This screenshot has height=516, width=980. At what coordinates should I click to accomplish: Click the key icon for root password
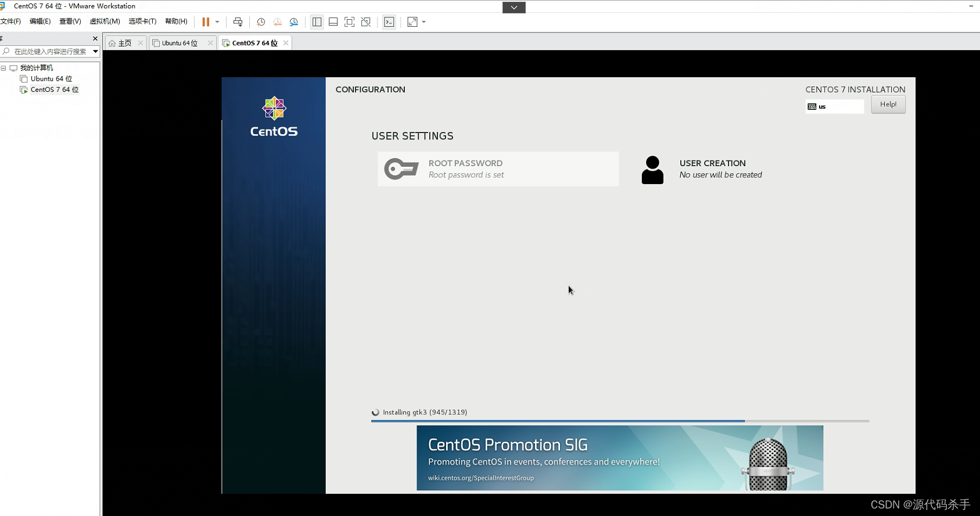401,169
